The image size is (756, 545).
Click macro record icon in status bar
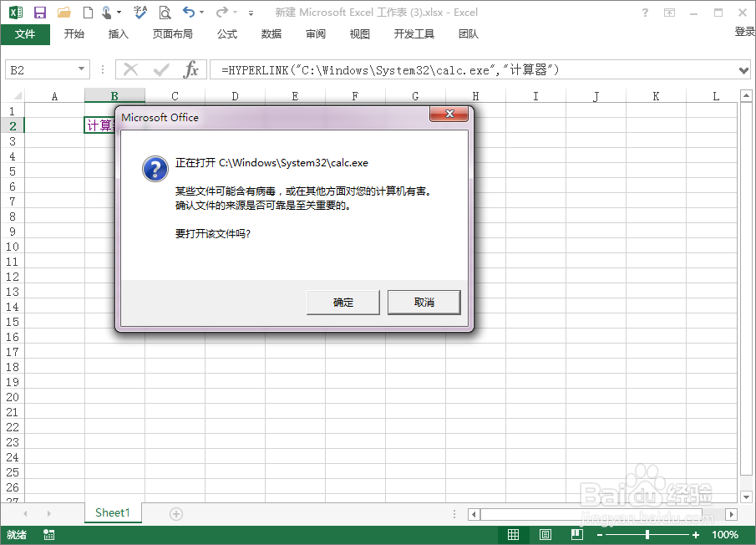click(x=48, y=534)
